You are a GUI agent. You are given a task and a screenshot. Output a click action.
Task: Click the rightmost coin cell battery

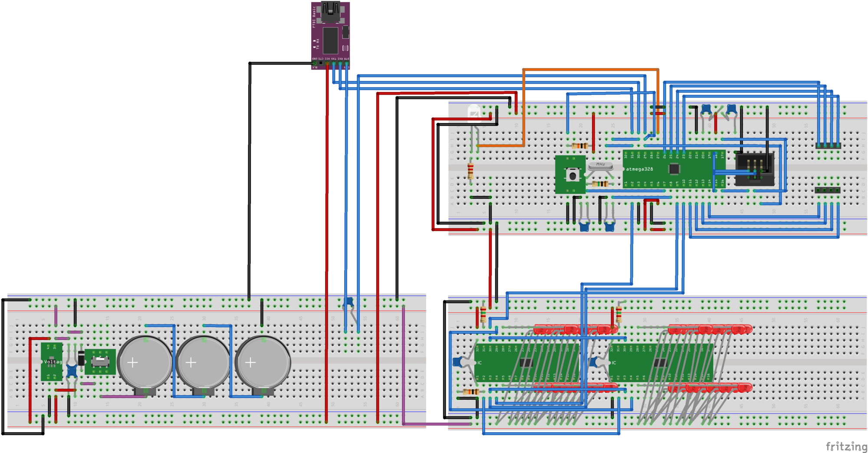[263, 362]
